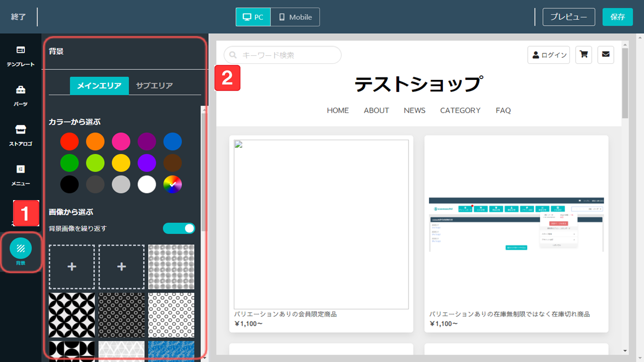Pick the pink color swatch
The width and height of the screenshot is (644, 362).
pos(121,141)
